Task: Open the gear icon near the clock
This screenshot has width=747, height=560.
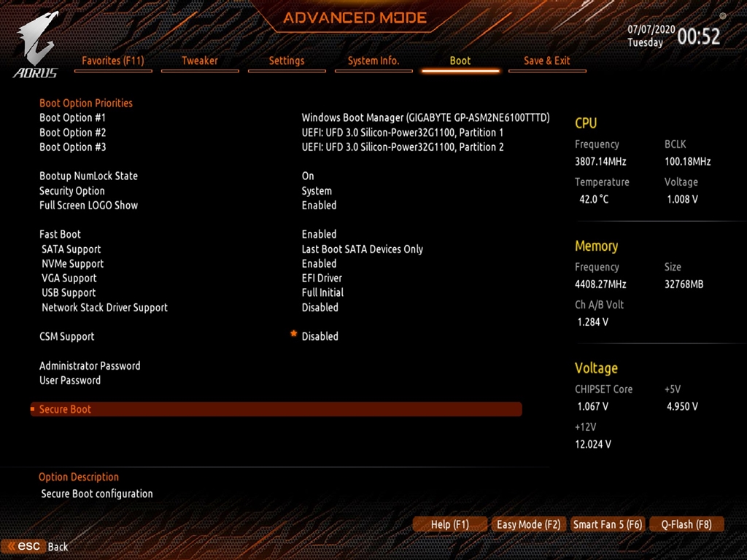Action: (x=722, y=15)
